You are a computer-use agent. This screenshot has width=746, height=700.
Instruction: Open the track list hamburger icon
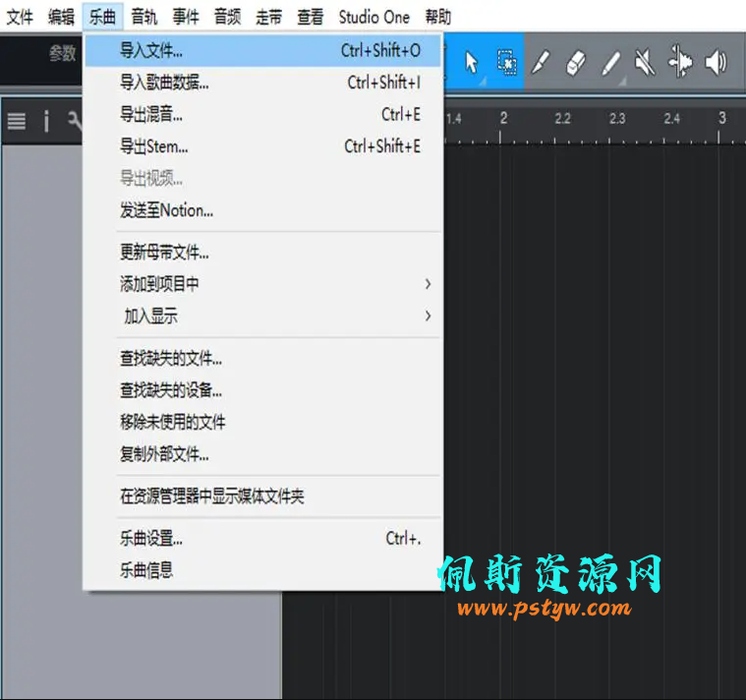(17, 121)
